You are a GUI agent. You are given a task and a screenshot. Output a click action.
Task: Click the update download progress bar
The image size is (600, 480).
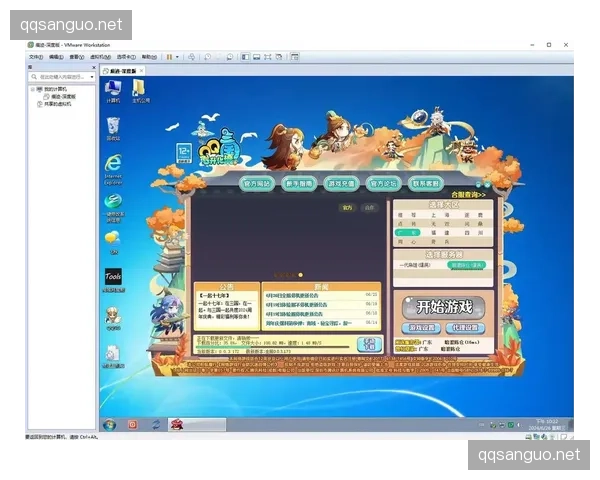(272, 347)
